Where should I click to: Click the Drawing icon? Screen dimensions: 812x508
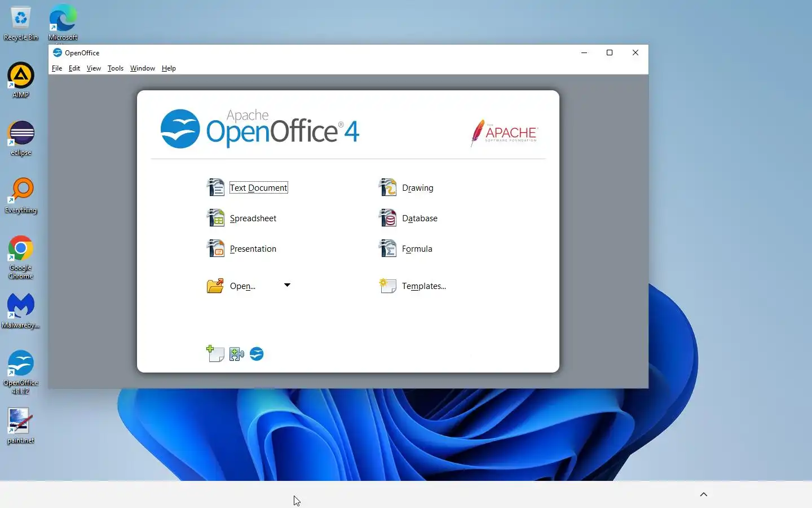tap(387, 187)
